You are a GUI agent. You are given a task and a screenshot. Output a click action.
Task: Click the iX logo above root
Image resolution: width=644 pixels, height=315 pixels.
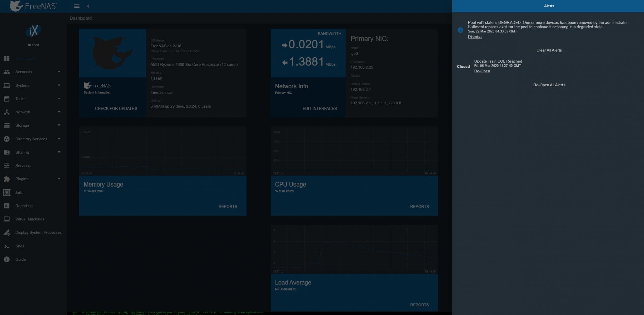click(33, 31)
